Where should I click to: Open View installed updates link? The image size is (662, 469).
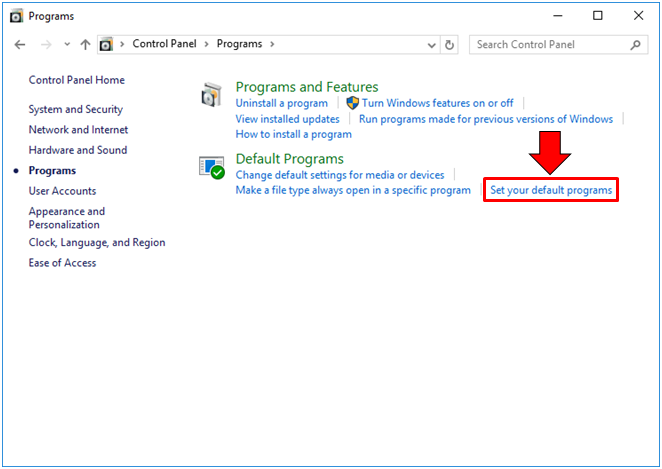(x=287, y=119)
